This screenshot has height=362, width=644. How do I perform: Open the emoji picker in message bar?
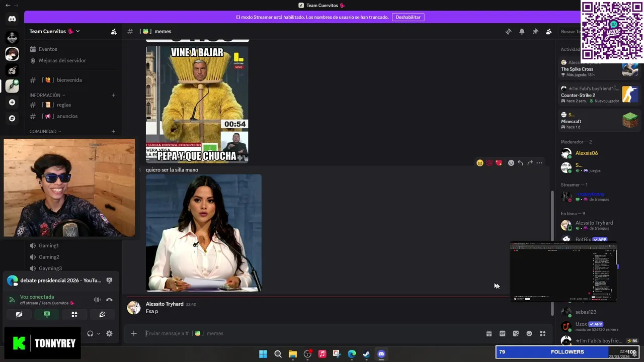tap(529, 333)
